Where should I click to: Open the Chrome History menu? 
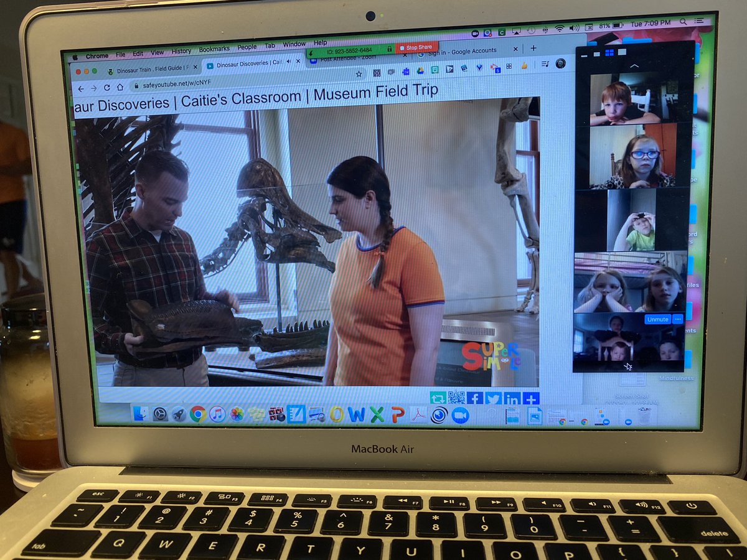point(181,51)
